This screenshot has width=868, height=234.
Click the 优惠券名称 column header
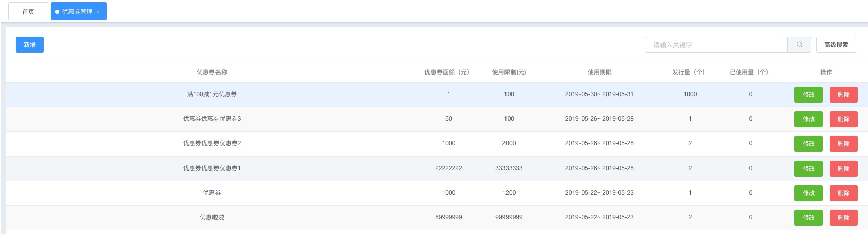[x=212, y=72]
